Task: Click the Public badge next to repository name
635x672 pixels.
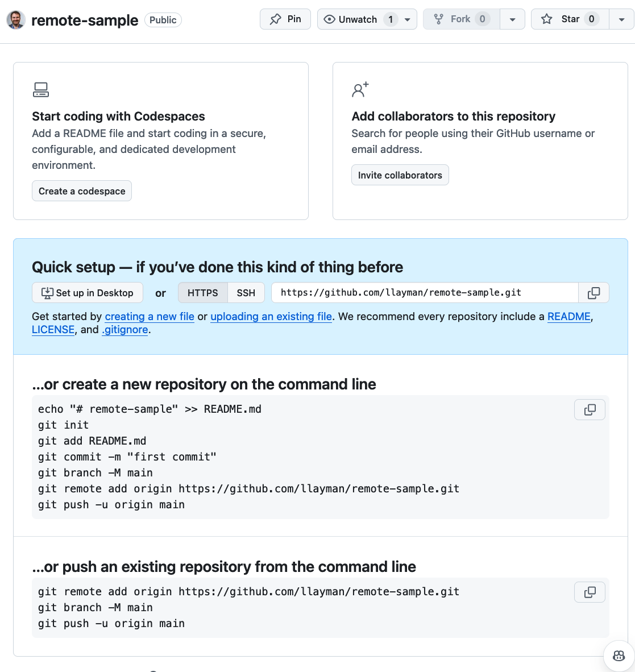Action: [x=163, y=19]
